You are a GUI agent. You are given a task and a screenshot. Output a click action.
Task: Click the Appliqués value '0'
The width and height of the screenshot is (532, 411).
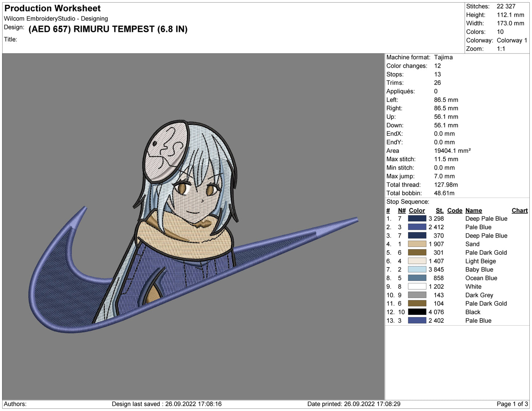pos(436,91)
